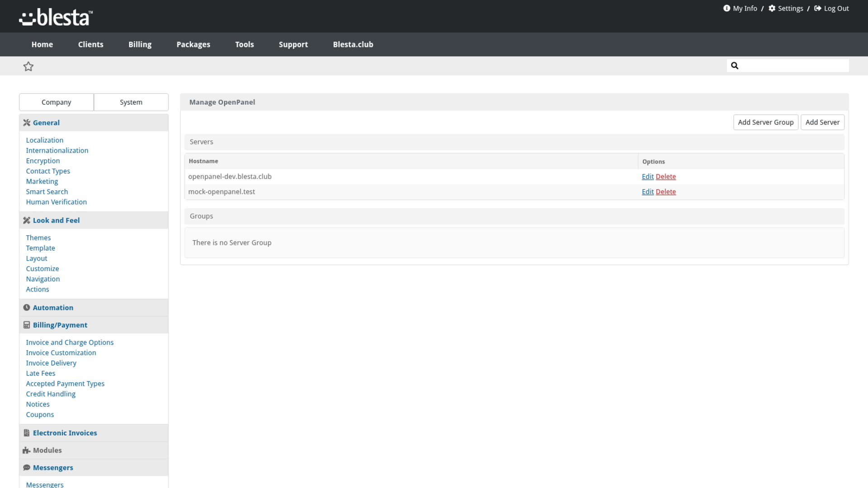Switch to the Company tab
Image resolution: width=868 pixels, height=488 pixels.
(x=57, y=102)
